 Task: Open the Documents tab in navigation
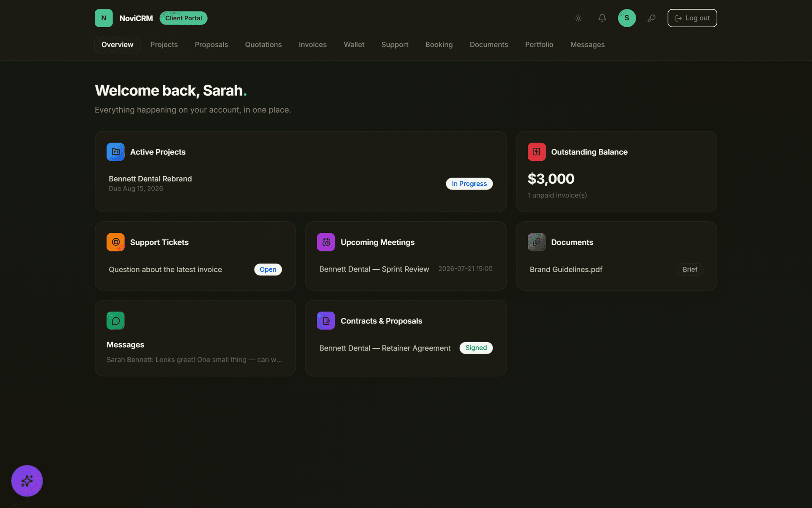pyautogui.click(x=489, y=45)
